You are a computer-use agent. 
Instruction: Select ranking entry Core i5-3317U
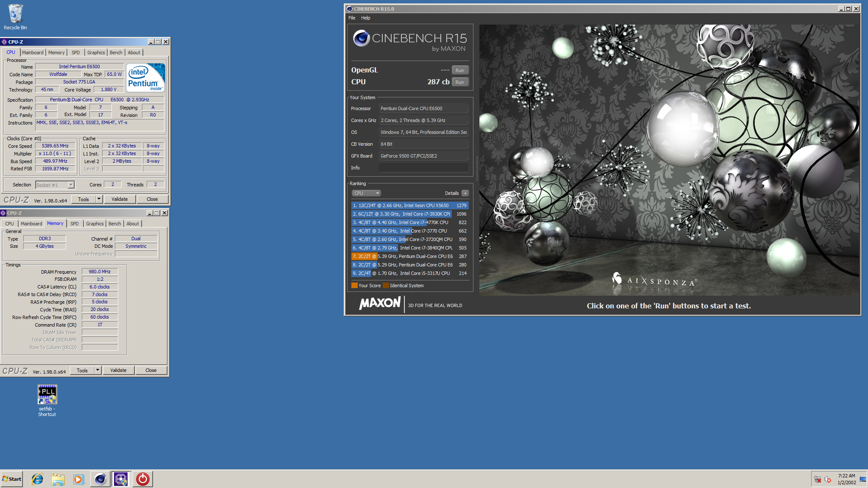[x=409, y=273]
